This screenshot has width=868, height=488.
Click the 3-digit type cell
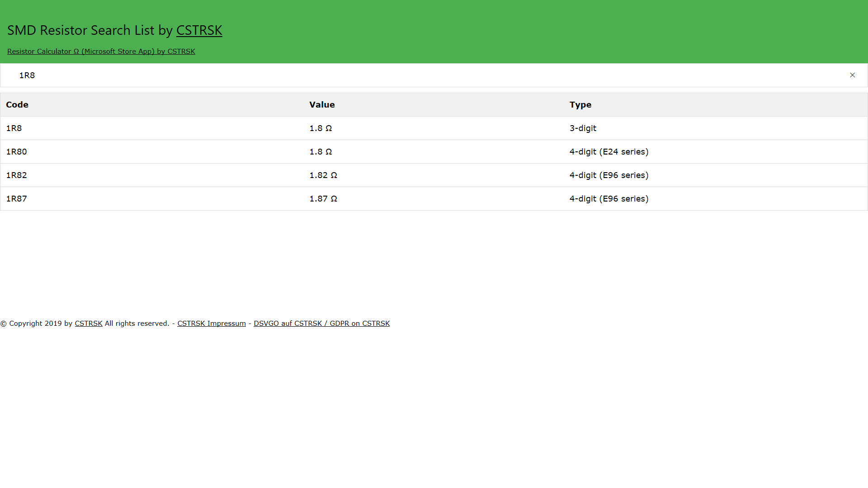pos(583,128)
